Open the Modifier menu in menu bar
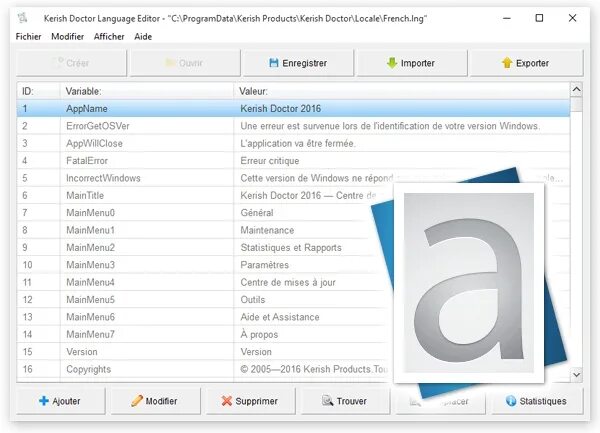Viewport: 600px width, 433px height. [x=67, y=37]
